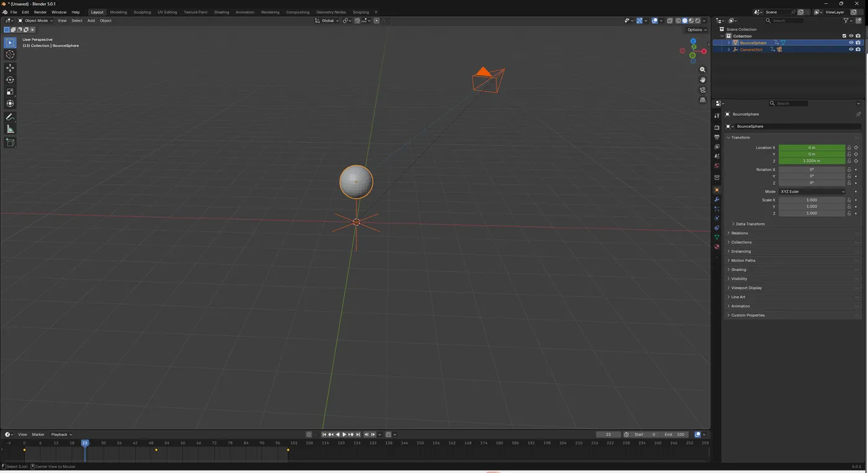The image size is (868, 473).
Task: Click the Location Z value field
Action: pyautogui.click(x=812, y=161)
